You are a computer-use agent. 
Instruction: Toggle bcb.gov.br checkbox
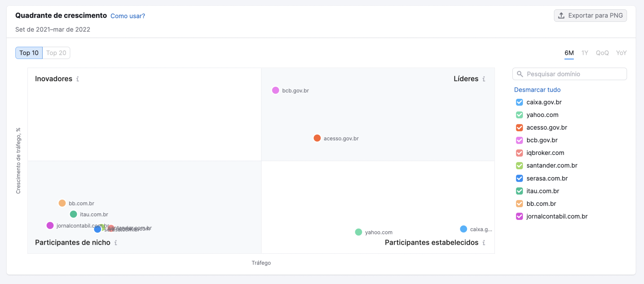[x=519, y=140]
